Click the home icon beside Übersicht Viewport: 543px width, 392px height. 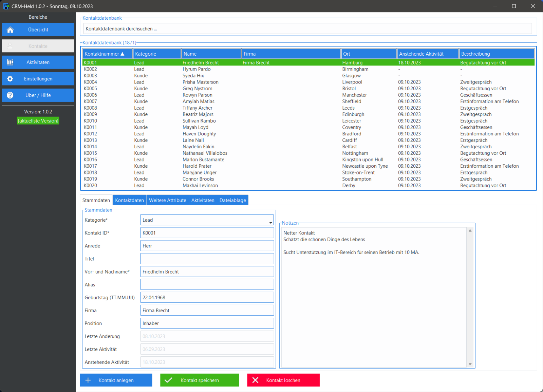coord(10,30)
